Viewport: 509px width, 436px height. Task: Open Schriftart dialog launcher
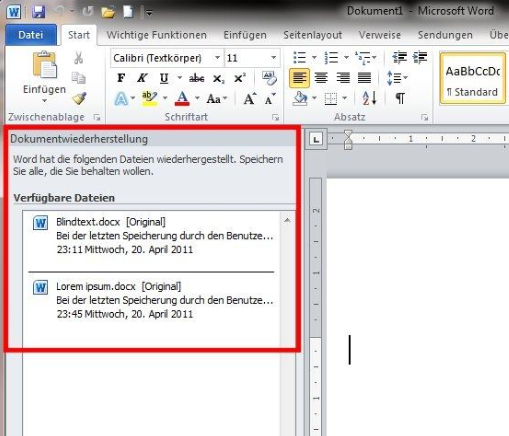pos(275,117)
